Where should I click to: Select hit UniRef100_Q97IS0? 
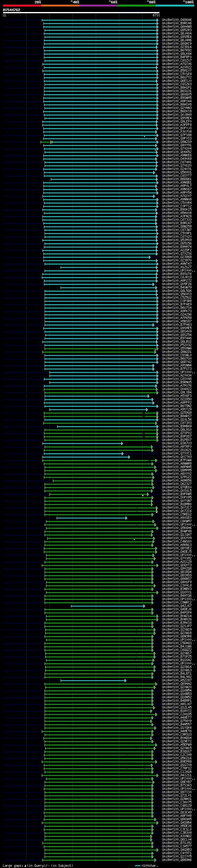pyautogui.click(x=177, y=792)
